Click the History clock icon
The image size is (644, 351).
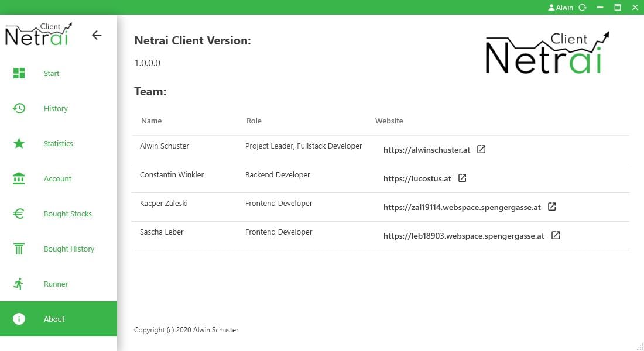[19, 108]
